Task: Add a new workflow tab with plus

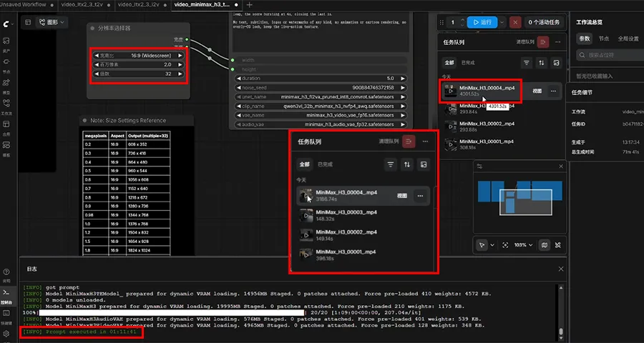Action: tap(249, 5)
